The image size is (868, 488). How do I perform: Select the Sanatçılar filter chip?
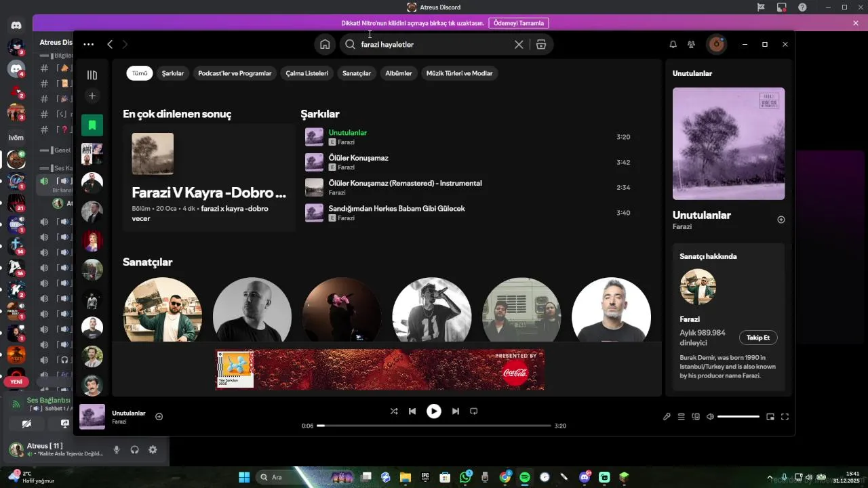click(x=357, y=73)
